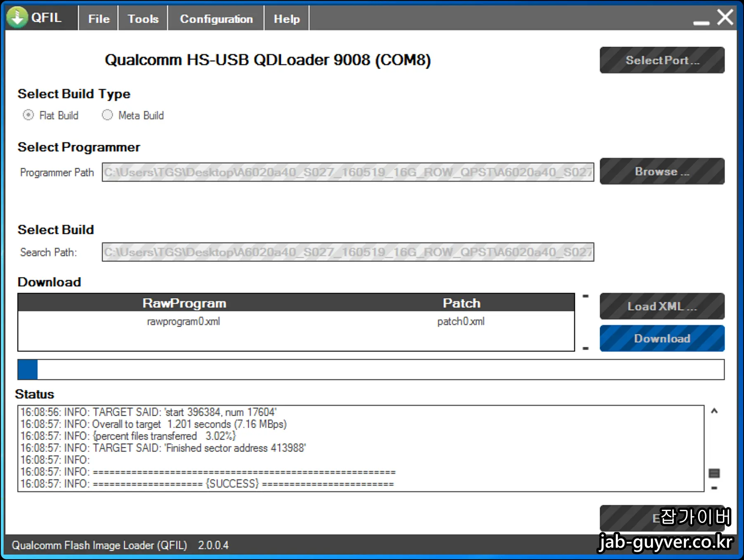Click the Programmer Path input field
744x560 pixels.
(x=348, y=172)
